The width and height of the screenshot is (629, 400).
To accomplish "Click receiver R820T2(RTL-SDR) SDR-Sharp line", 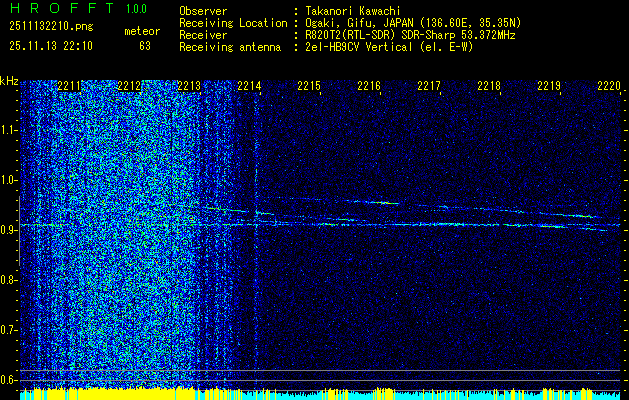I will (410, 35).
